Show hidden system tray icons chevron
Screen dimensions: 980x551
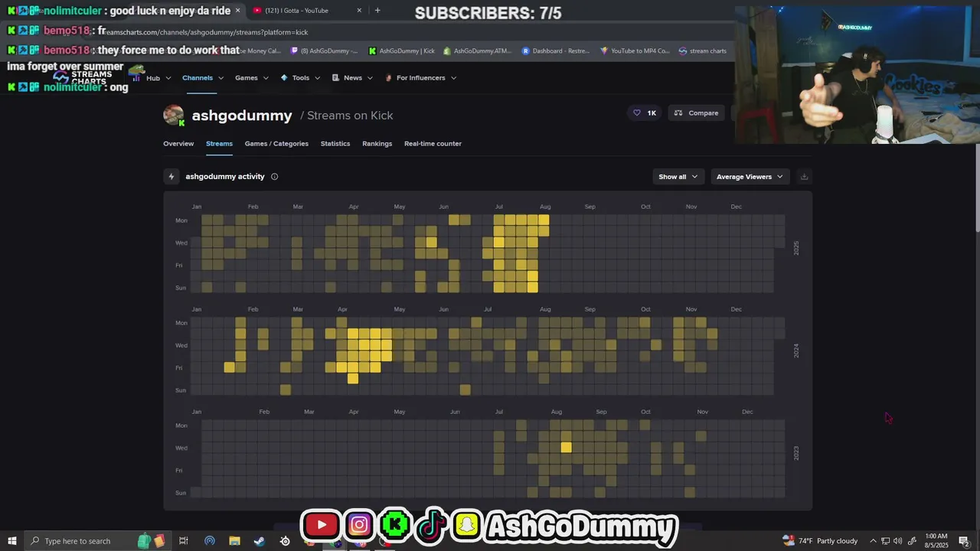click(x=872, y=541)
